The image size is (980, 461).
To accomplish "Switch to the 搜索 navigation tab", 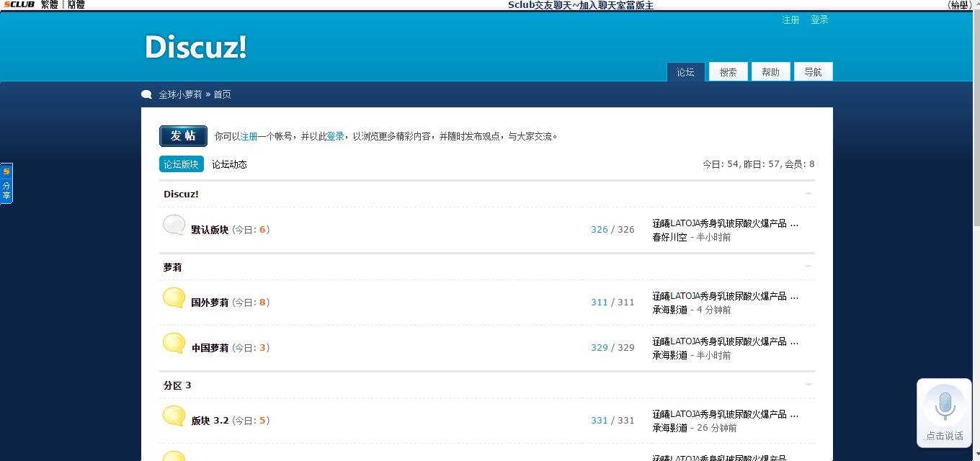I will click(x=728, y=72).
